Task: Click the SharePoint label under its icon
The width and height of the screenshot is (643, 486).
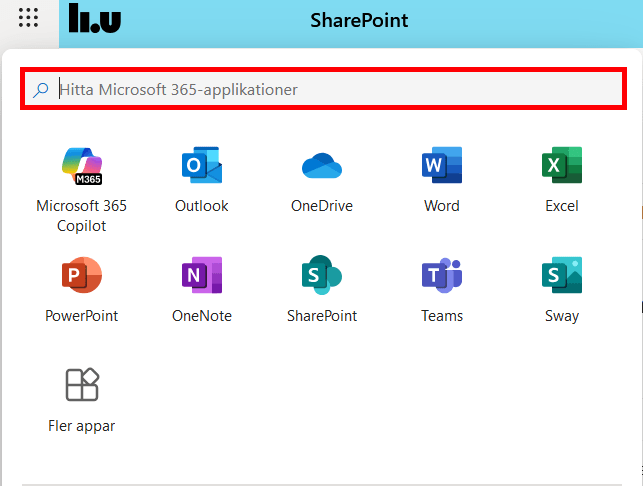Action: coord(322,316)
